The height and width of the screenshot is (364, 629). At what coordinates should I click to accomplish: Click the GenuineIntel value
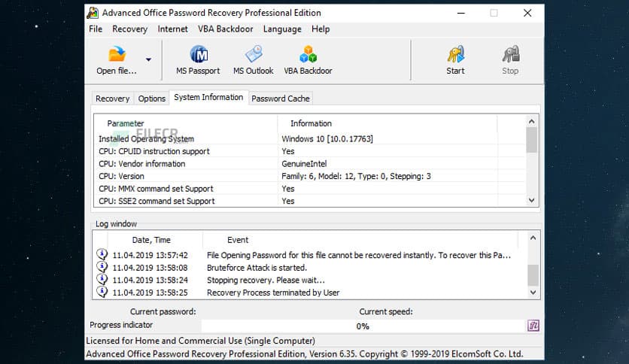(304, 163)
